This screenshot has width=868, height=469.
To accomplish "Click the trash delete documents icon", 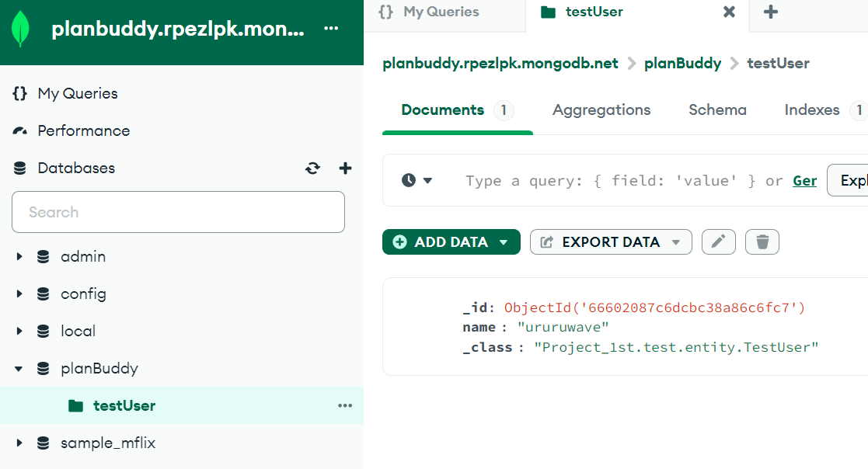I will coord(762,242).
